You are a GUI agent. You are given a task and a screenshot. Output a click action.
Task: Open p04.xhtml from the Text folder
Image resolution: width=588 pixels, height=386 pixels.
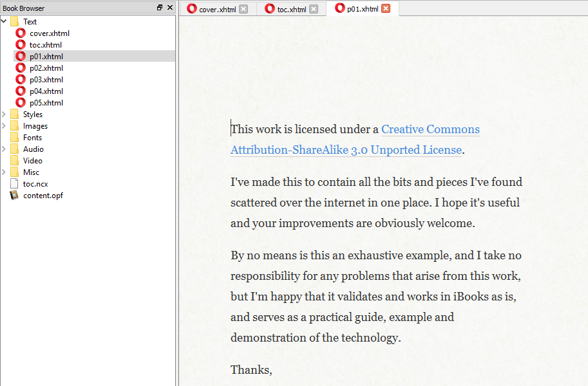(44, 91)
